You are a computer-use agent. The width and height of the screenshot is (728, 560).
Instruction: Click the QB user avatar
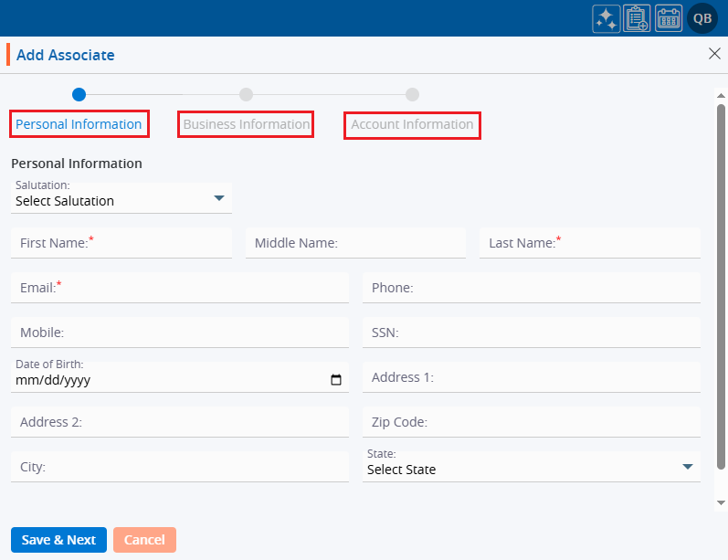point(702,18)
